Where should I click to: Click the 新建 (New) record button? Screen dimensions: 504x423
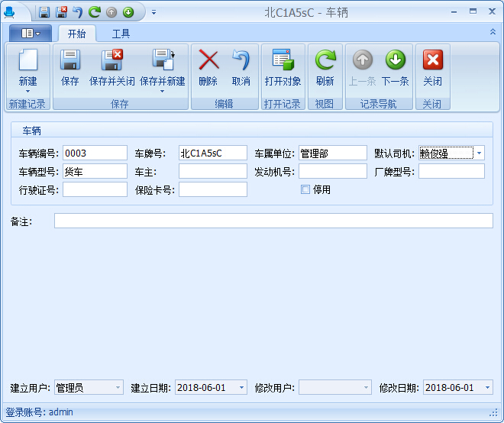[x=27, y=63]
